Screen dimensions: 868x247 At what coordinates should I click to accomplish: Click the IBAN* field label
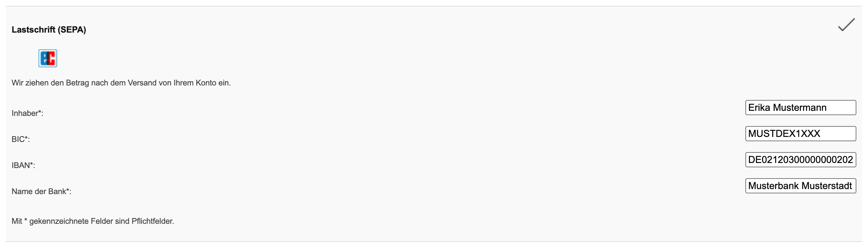click(x=23, y=166)
